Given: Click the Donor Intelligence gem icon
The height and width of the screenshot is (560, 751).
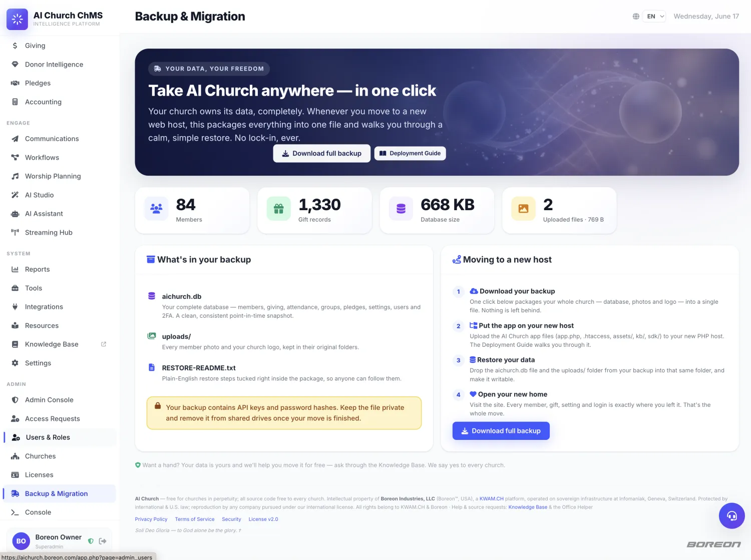Looking at the screenshot, I should pyautogui.click(x=15, y=64).
